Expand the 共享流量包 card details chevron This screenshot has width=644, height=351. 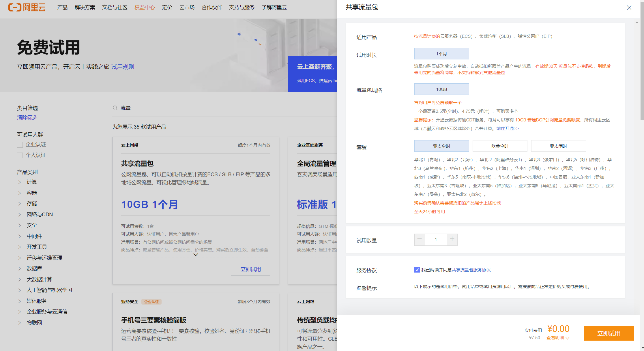tap(196, 255)
